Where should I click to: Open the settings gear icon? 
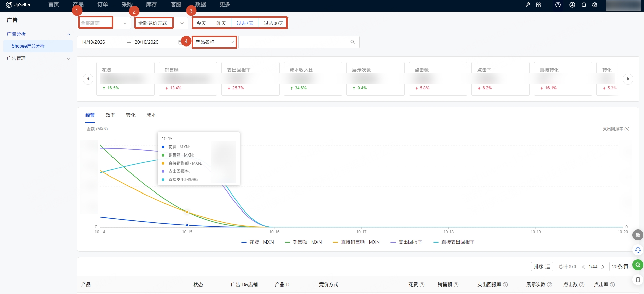595,5
